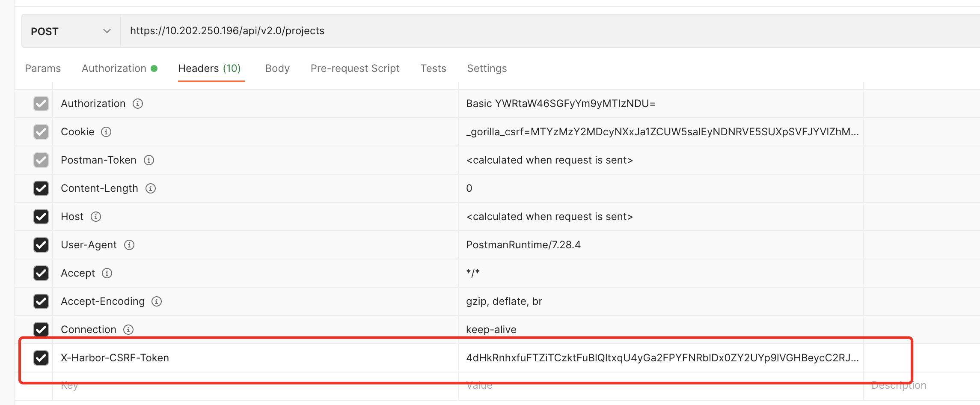Open info icon next to Content-Length
Image resolution: width=980 pixels, height=405 pixels.
coord(151,188)
